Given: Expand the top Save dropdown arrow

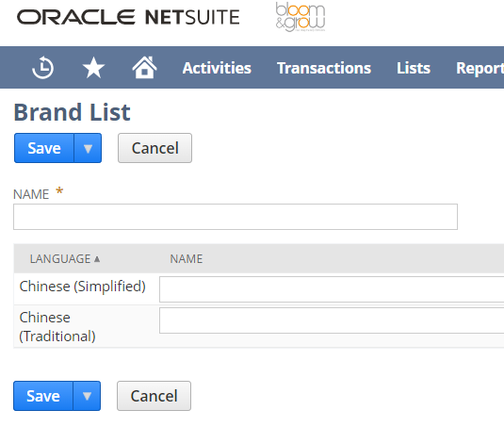Looking at the screenshot, I should pyautogui.click(x=88, y=148).
